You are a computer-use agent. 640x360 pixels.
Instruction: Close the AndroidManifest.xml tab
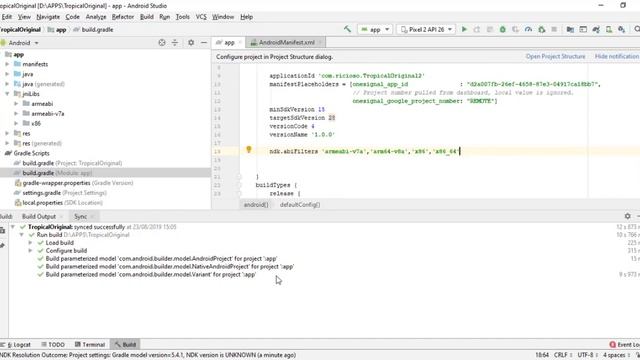point(321,42)
